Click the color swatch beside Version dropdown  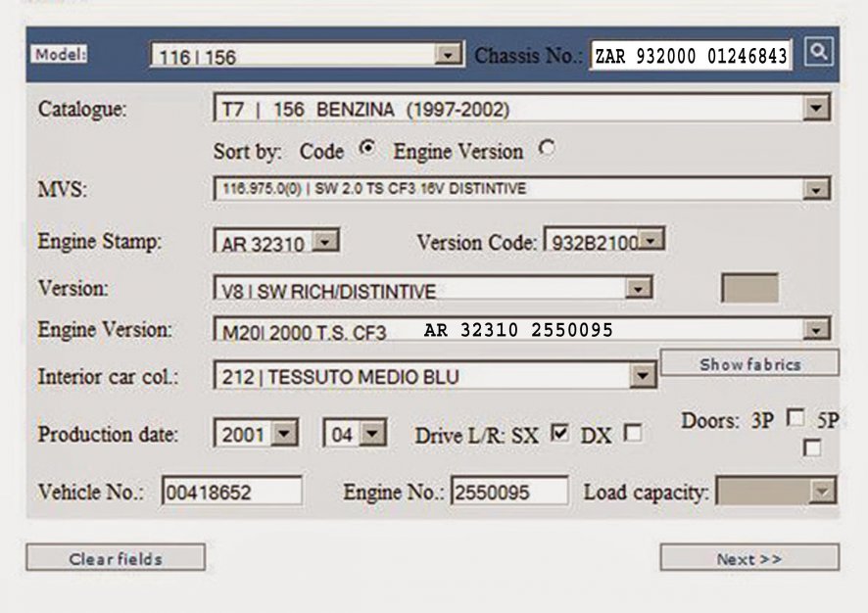[x=749, y=288]
